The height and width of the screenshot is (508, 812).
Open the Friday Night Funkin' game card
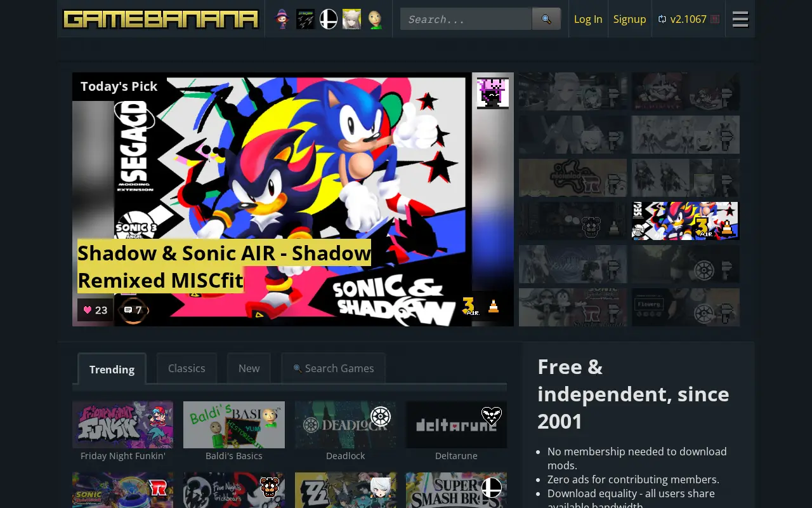(x=122, y=431)
